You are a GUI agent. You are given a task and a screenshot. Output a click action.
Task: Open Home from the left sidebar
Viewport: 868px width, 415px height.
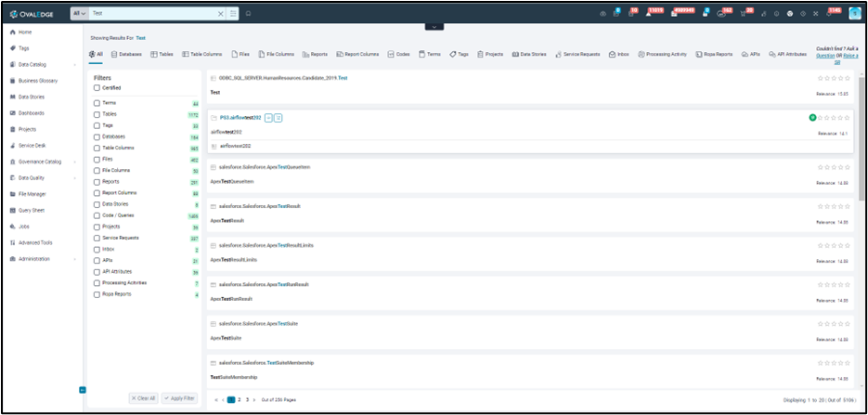24,32
